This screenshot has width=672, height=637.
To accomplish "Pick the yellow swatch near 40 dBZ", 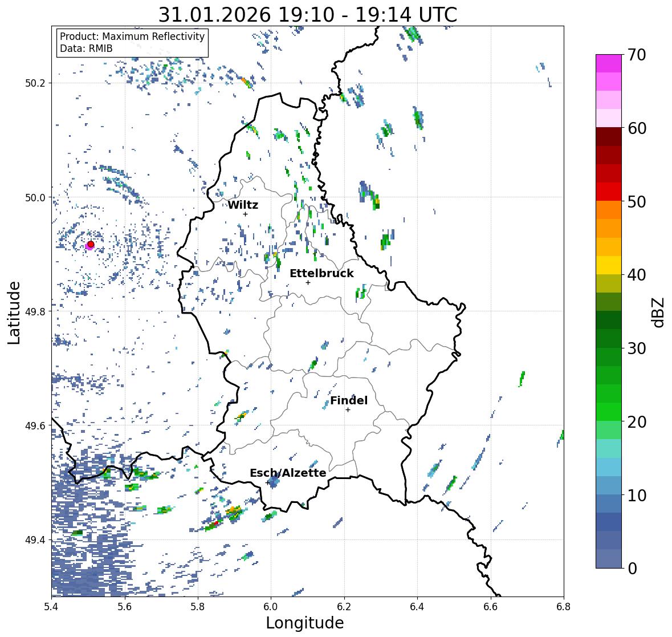I will pyautogui.click(x=609, y=265).
